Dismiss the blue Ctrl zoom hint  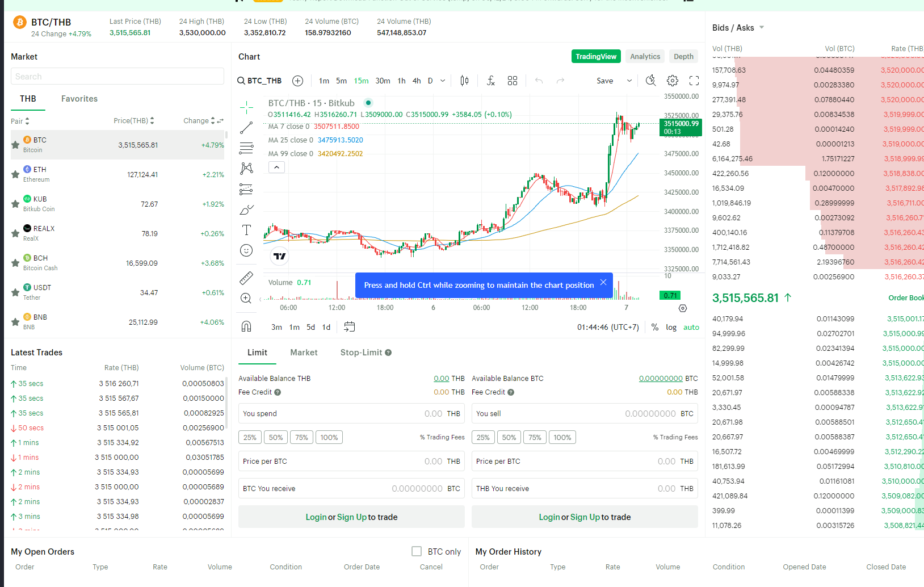coord(603,282)
